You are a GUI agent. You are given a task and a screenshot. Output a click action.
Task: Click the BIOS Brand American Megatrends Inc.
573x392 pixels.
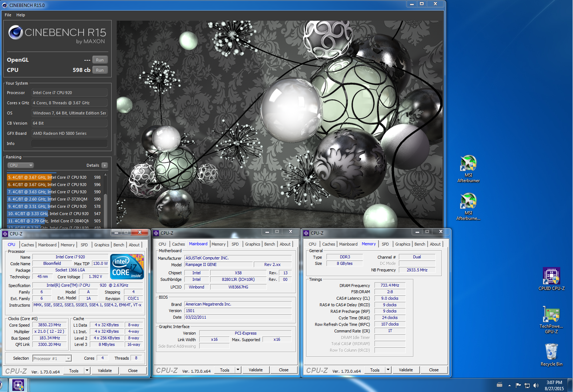point(238,304)
